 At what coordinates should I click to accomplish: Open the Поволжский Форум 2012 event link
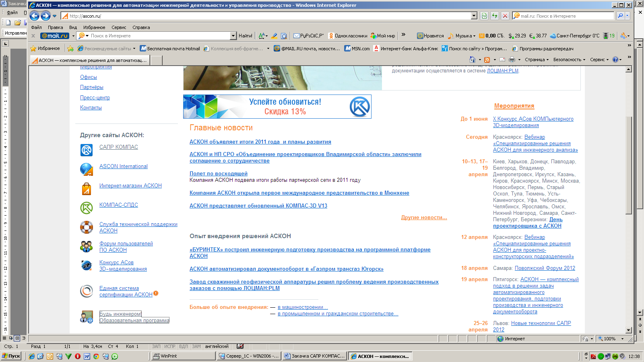pos(545,268)
